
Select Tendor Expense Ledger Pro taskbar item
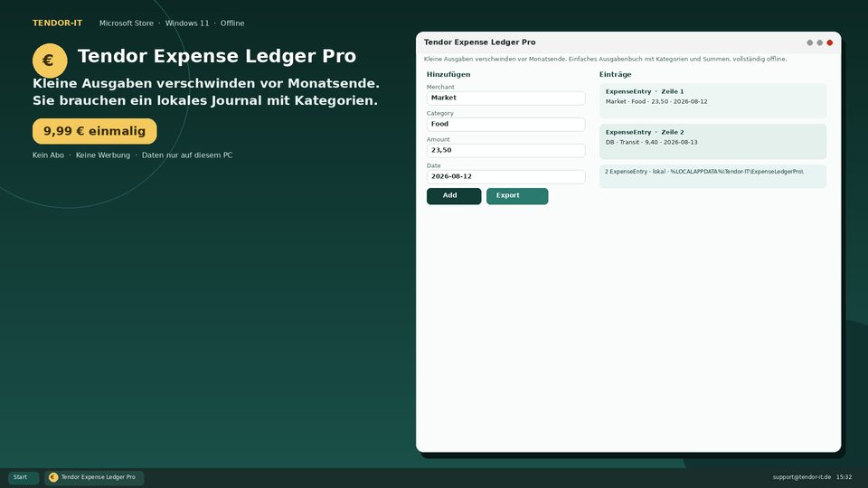click(94, 477)
